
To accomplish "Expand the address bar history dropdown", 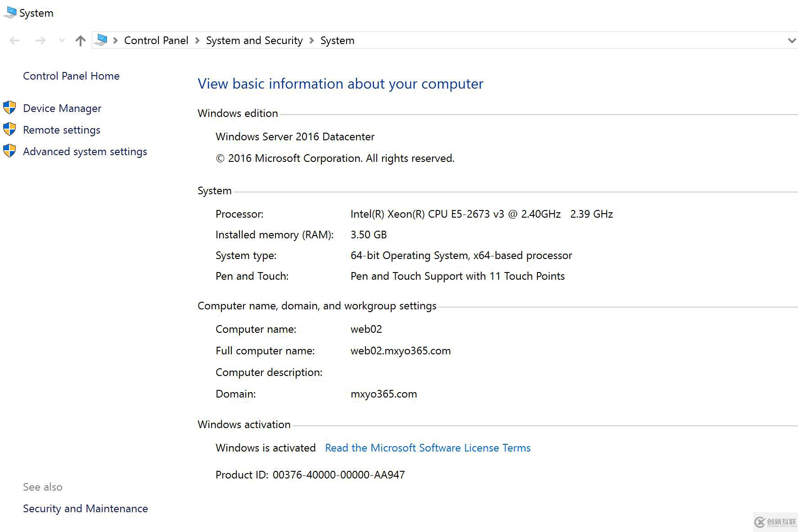I will pos(792,40).
